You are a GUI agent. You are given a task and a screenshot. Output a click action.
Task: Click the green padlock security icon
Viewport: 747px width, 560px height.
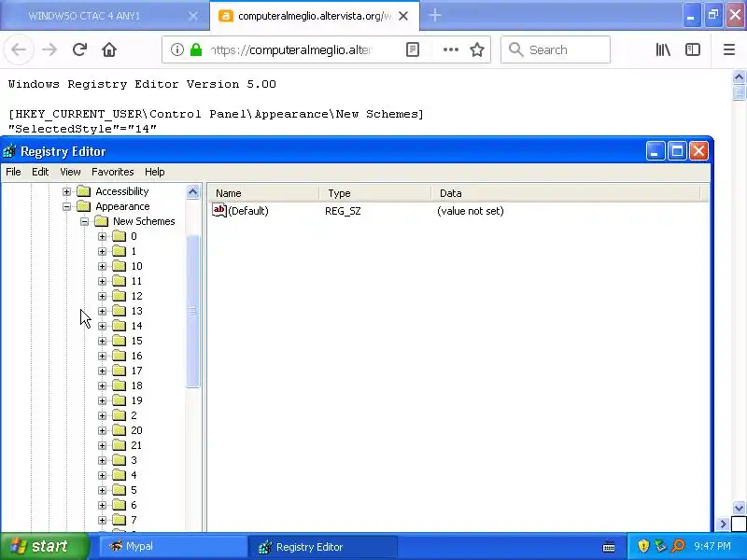coord(196,49)
